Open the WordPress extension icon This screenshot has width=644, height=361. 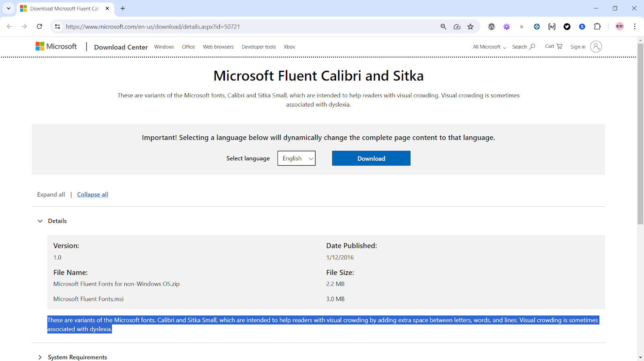[491, 27]
